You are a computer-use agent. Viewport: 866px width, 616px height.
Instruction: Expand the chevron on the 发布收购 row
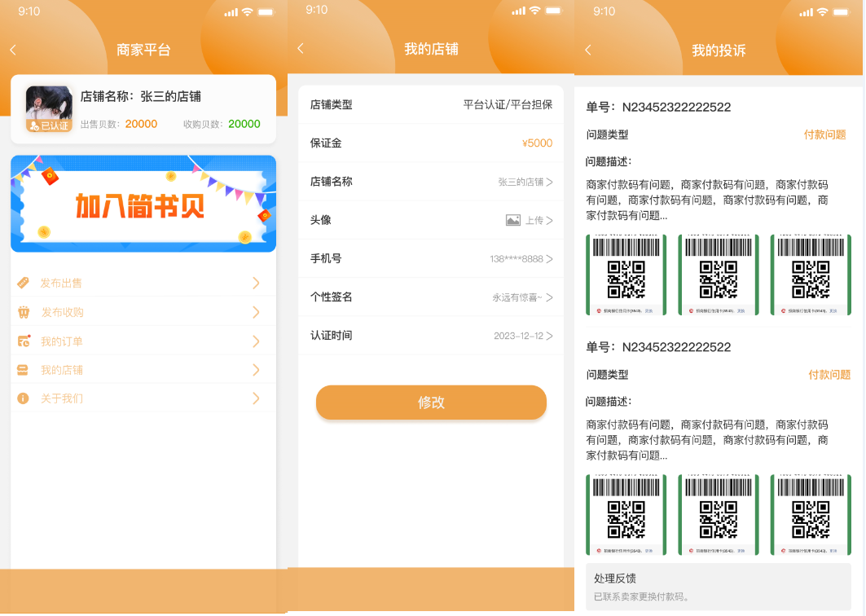(256, 312)
